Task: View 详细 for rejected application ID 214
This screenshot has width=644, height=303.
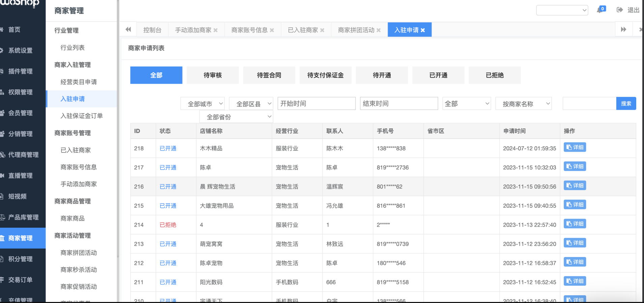Action: click(575, 224)
